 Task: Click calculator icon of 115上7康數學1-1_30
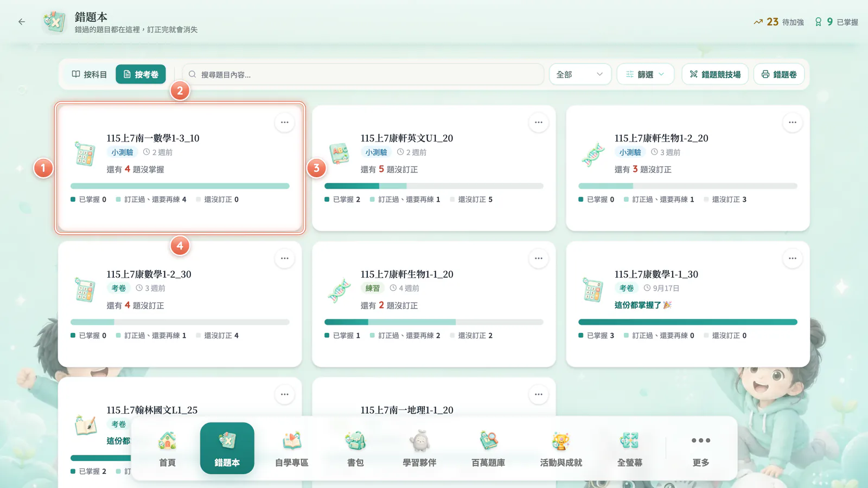[593, 290]
